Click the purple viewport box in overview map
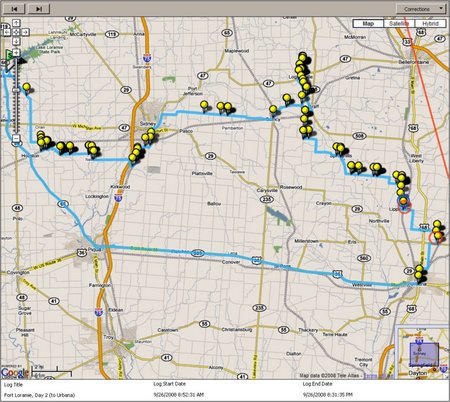 [424, 354]
